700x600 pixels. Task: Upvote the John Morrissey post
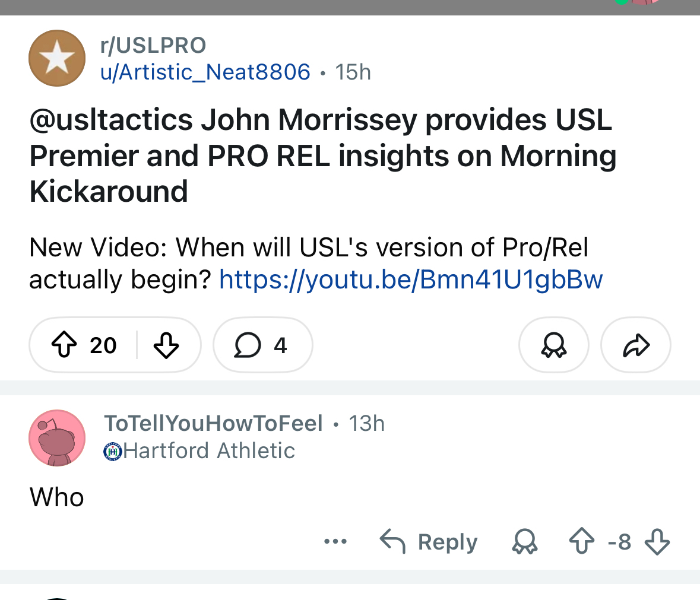click(64, 345)
